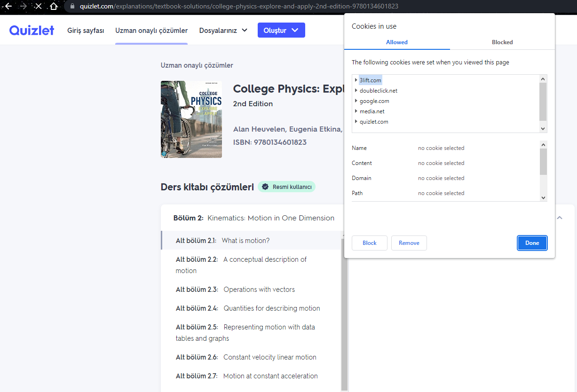
Task: Click the Remove cookie button
Action: (x=409, y=243)
